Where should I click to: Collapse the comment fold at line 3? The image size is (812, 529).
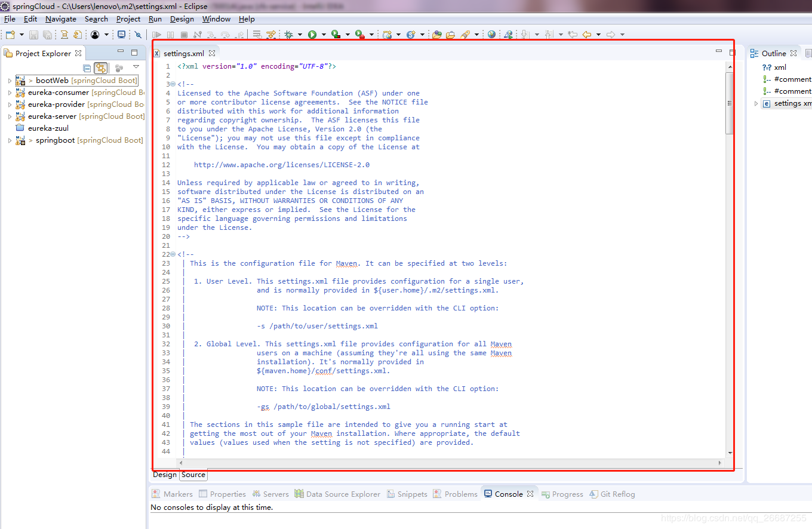pos(173,84)
